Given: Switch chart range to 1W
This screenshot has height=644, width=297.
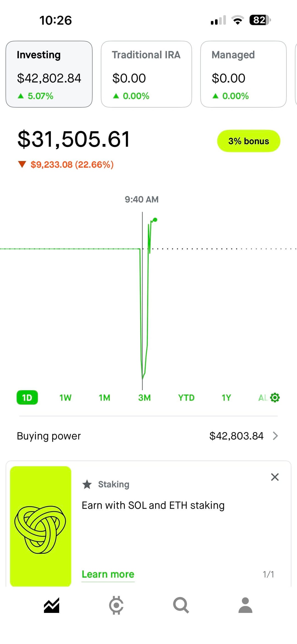Looking at the screenshot, I should tap(65, 397).
